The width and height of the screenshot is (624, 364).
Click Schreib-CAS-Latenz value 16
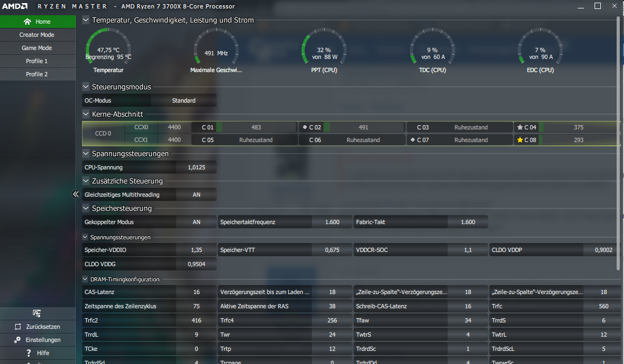468,306
